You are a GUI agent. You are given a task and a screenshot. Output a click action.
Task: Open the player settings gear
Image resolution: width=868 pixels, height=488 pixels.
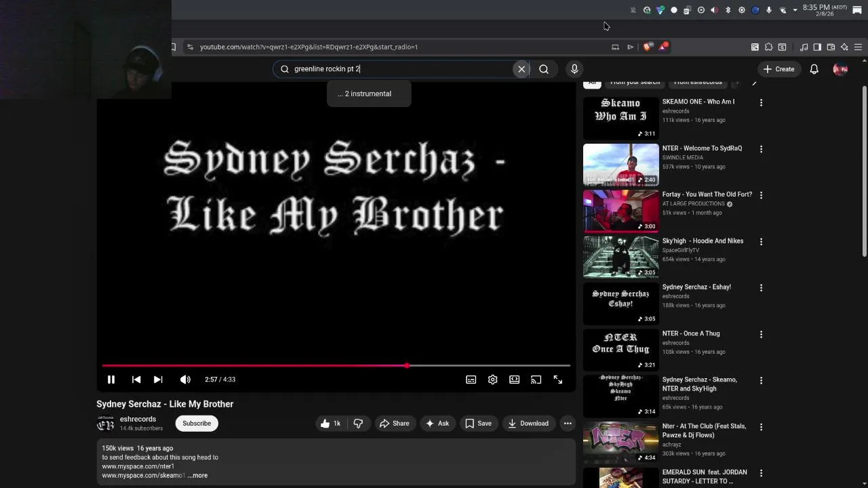[x=493, y=380]
